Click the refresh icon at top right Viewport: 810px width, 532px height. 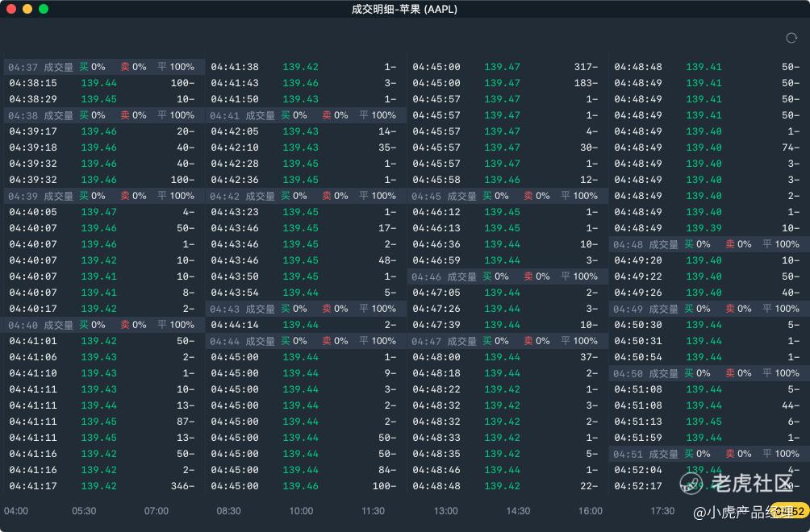(791, 38)
